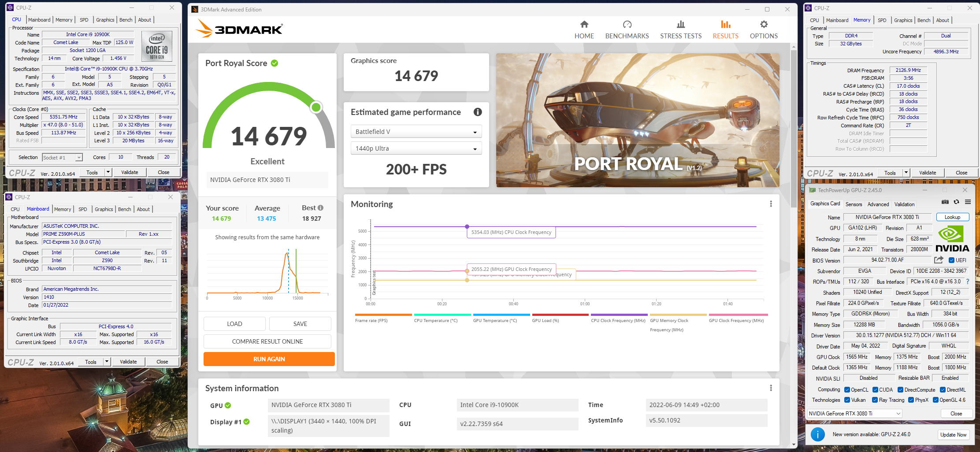Open the Battlefield V game dropdown
This screenshot has width=980, height=452.
tap(416, 132)
